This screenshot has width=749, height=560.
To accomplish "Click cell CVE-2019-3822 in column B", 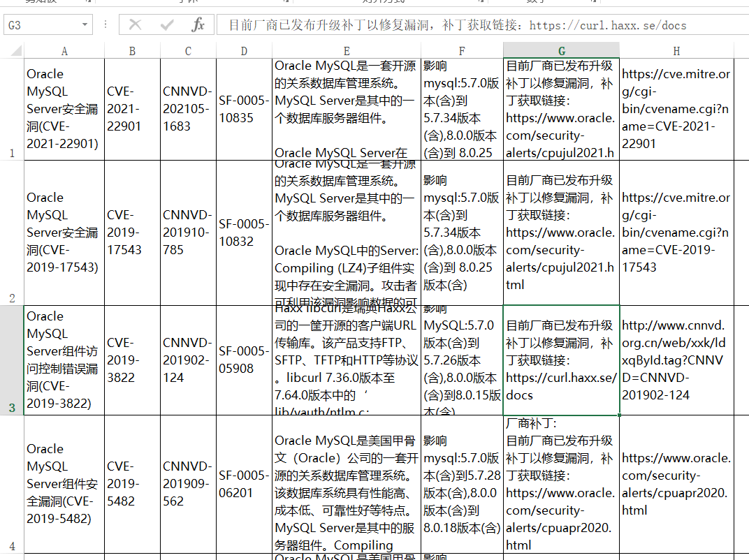I will pyautogui.click(x=132, y=360).
